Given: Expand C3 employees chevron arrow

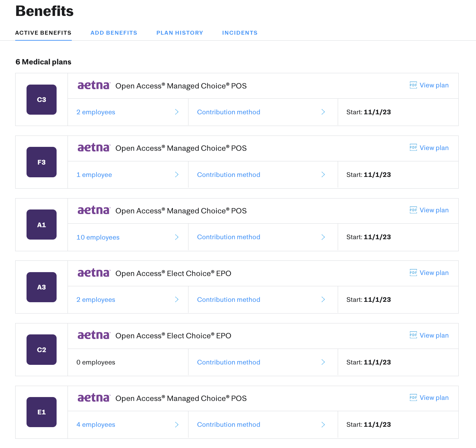Looking at the screenshot, I should pyautogui.click(x=177, y=112).
